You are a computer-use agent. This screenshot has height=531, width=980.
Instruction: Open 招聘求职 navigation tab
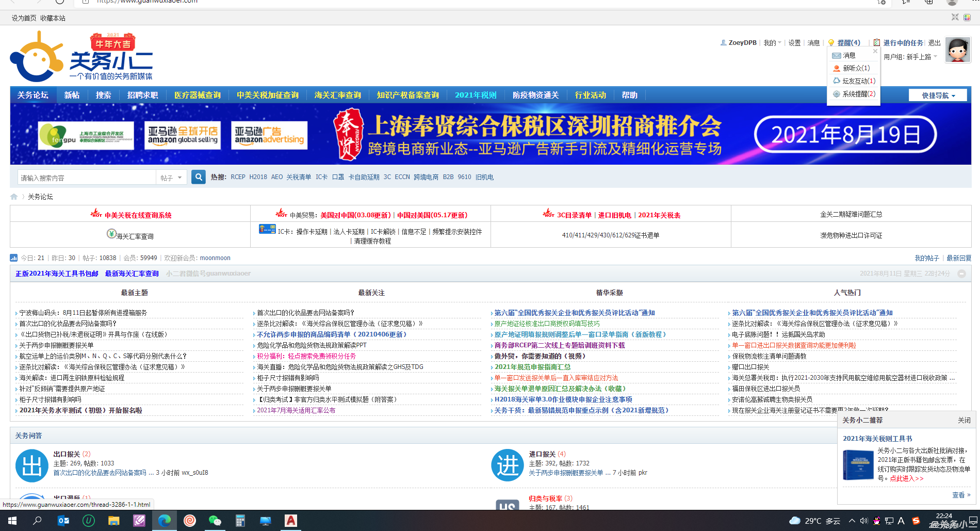pyautogui.click(x=143, y=95)
